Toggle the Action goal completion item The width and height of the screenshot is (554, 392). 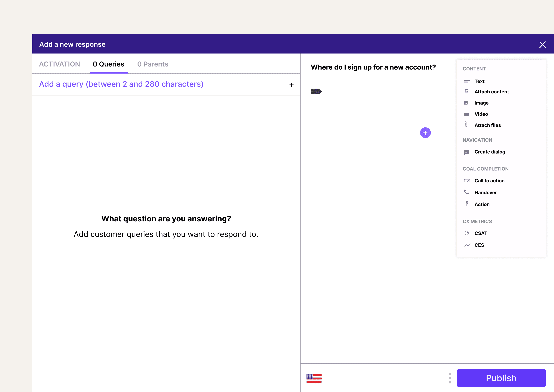482,204
